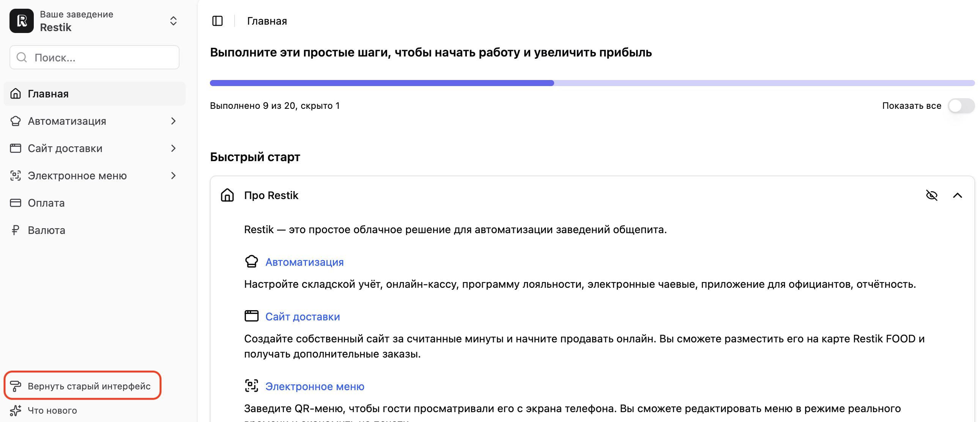Click the ruble icon for Валюта
Screen dimensions: 980x422
coord(15,230)
